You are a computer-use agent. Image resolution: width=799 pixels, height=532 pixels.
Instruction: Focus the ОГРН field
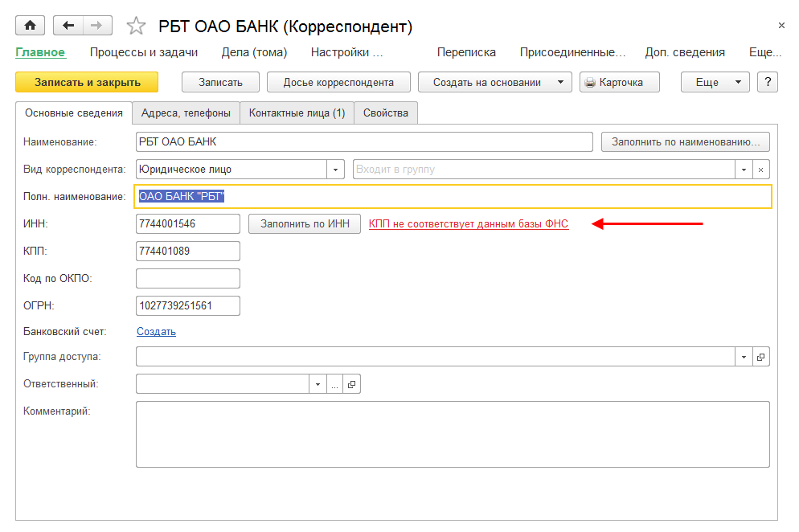188,305
